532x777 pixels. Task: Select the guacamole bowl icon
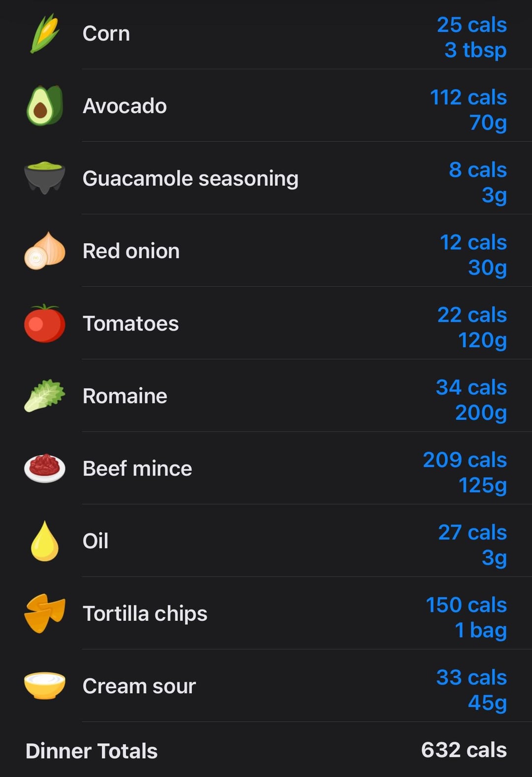(x=44, y=177)
